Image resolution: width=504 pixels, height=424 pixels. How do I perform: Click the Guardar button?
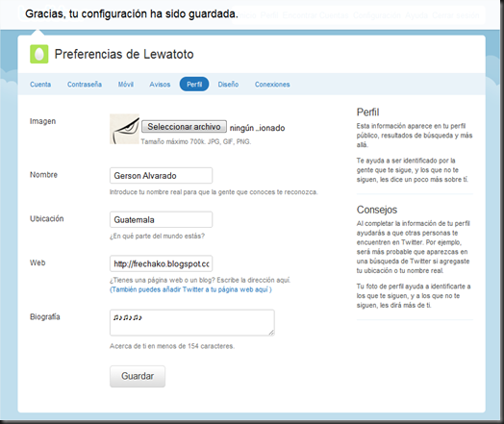138,376
